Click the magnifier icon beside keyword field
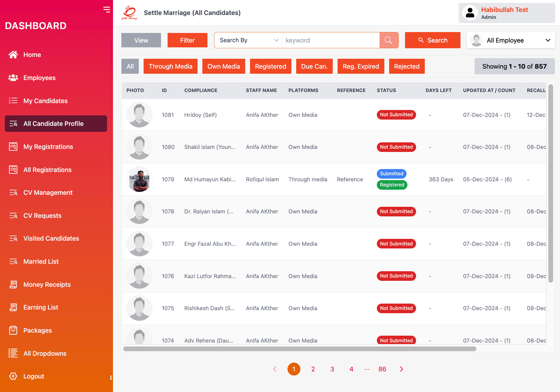This screenshot has height=392, width=560. click(389, 40)
